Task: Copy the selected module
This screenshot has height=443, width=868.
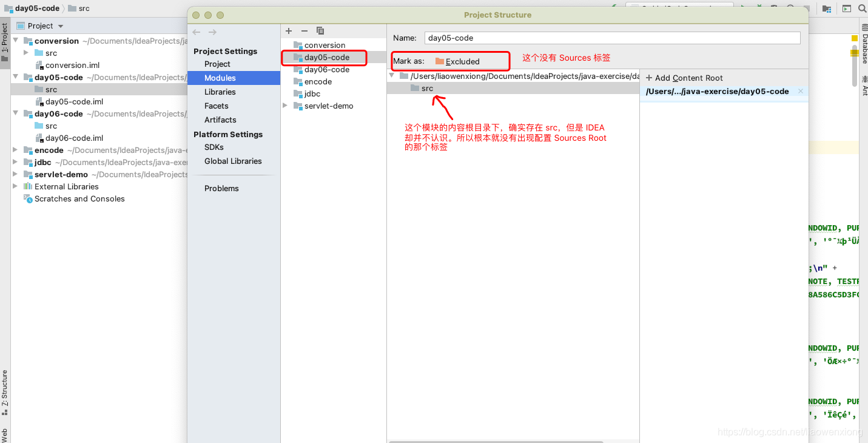Action: pos(320,31)
